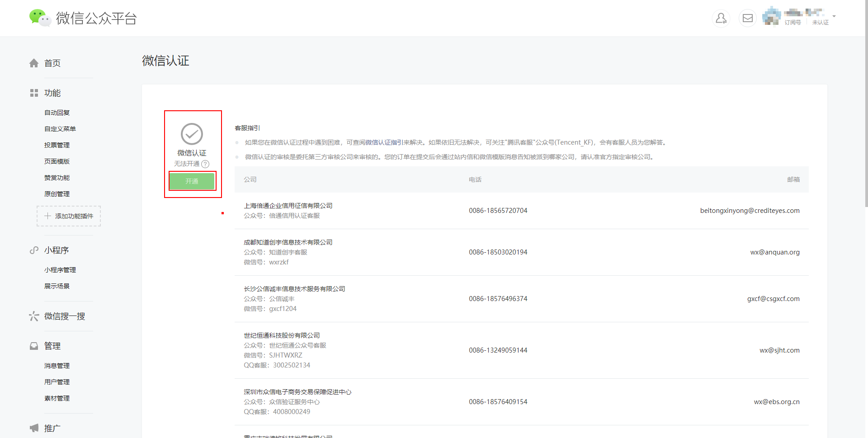The image size is (868, 438).
Task: Open the user profile icon in header
Action: [721, 18]
